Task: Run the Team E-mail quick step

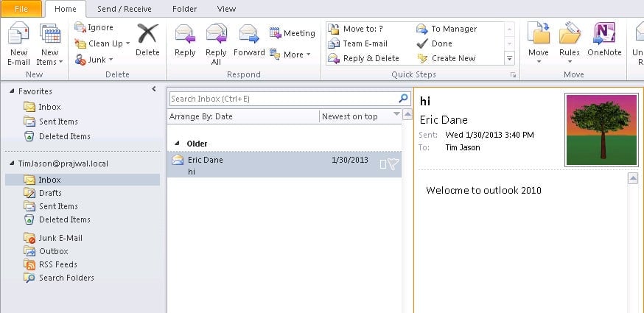Action: pos(357,43)
